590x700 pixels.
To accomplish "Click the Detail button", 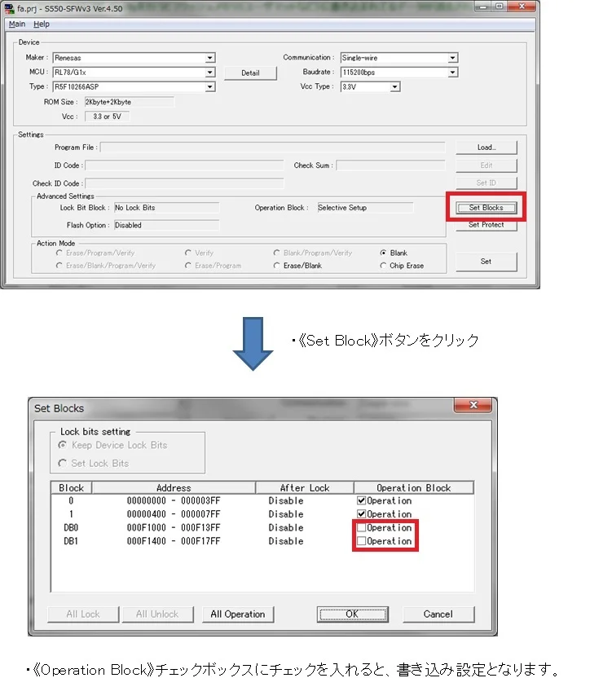I will [251, 73].
